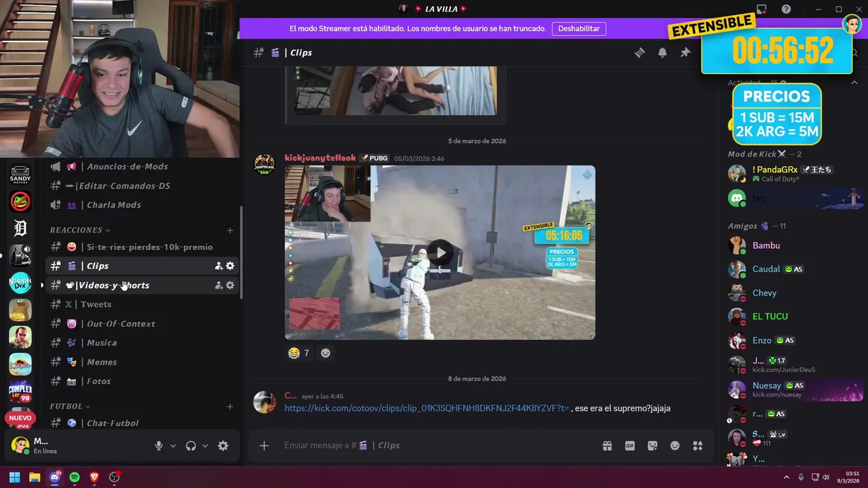
Task: Open invite icon on Videos-y-Shorts channel
Action: (x=218, y=285)
